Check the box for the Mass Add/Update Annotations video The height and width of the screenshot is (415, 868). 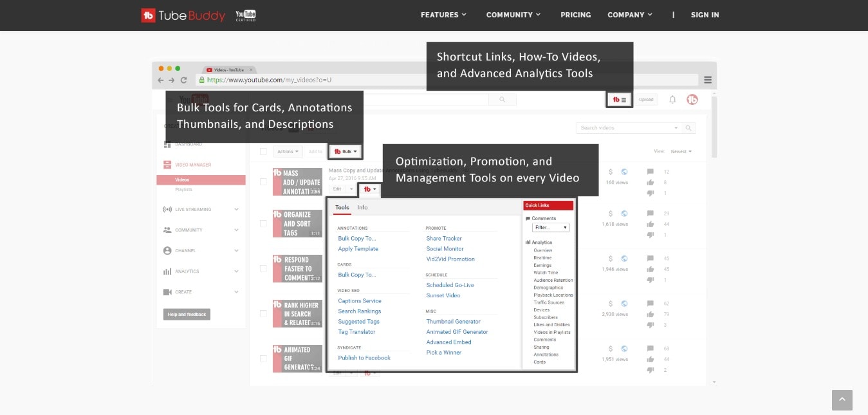(x=263, y=182)
